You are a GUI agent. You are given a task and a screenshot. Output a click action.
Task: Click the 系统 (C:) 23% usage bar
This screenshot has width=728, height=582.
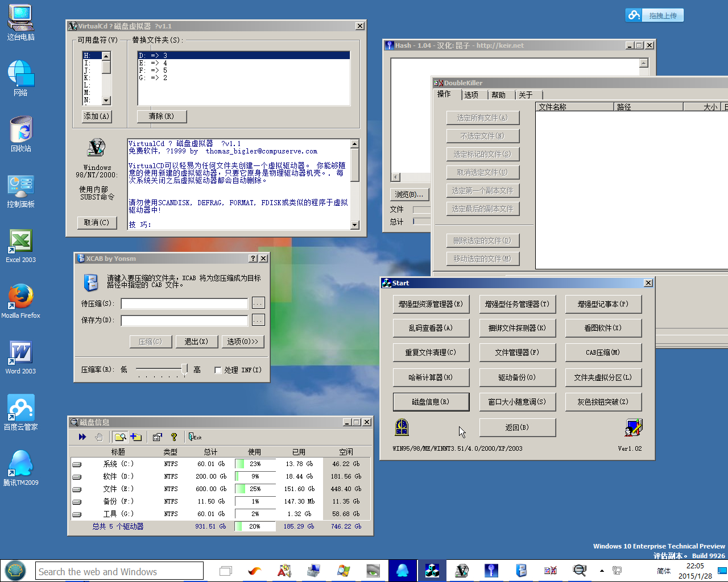[x=255, y=464]
